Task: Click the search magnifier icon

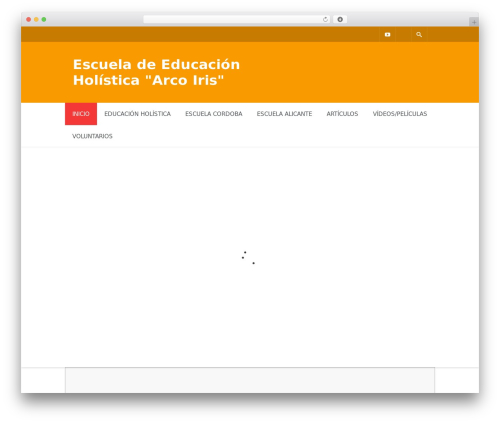Action: click(419, 35)
